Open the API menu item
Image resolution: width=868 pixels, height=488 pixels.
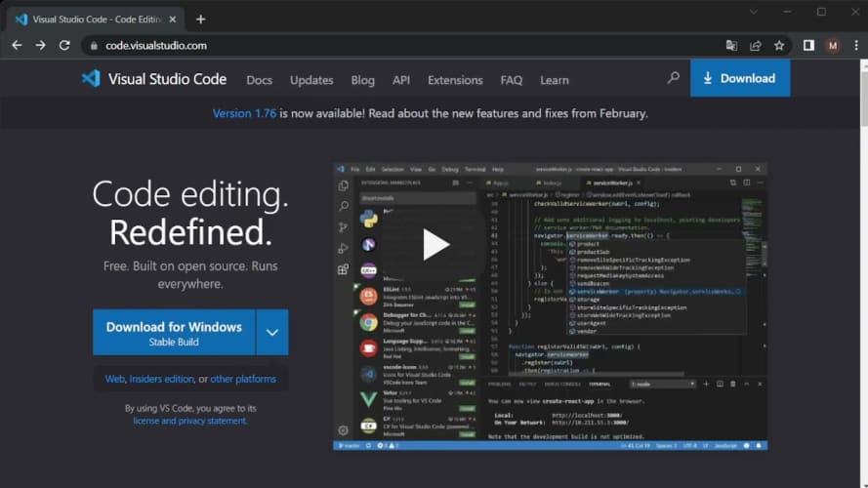coord(400,80)
